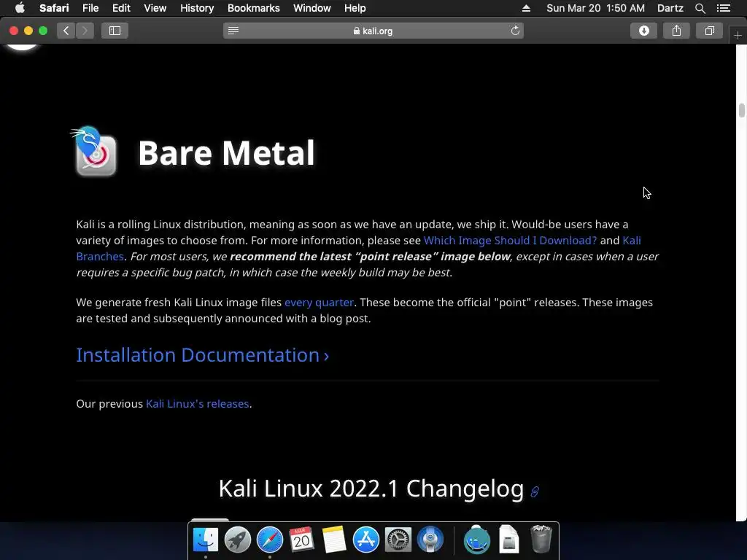Reload the kali.org page
This screenshot has height=560, width=747.
[515, 31]
